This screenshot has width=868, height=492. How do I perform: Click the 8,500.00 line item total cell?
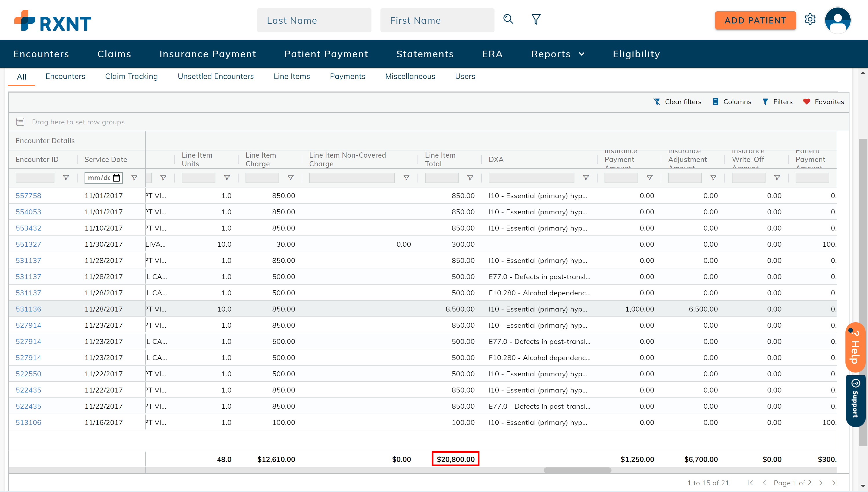click(460, 309)
